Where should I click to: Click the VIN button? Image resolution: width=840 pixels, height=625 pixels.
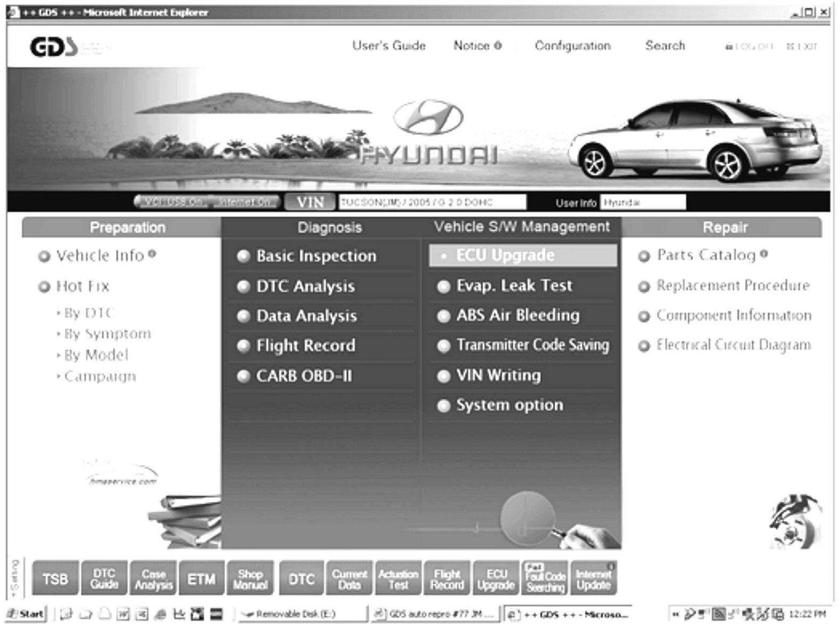[310, 202]
